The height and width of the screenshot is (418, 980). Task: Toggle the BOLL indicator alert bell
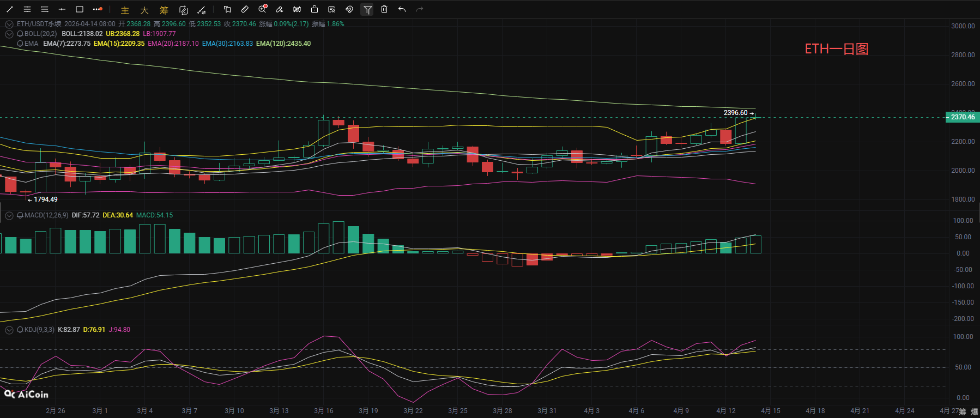20,34
